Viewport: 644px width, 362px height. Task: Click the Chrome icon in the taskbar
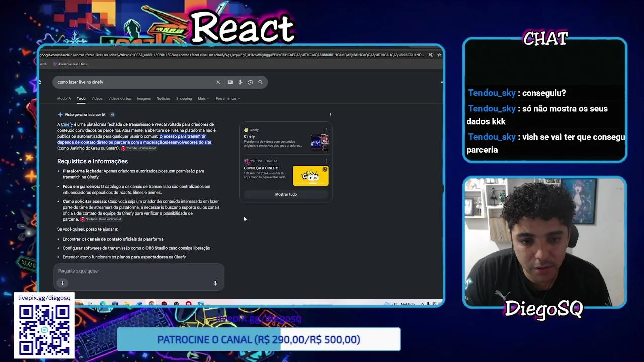point(151,304)
